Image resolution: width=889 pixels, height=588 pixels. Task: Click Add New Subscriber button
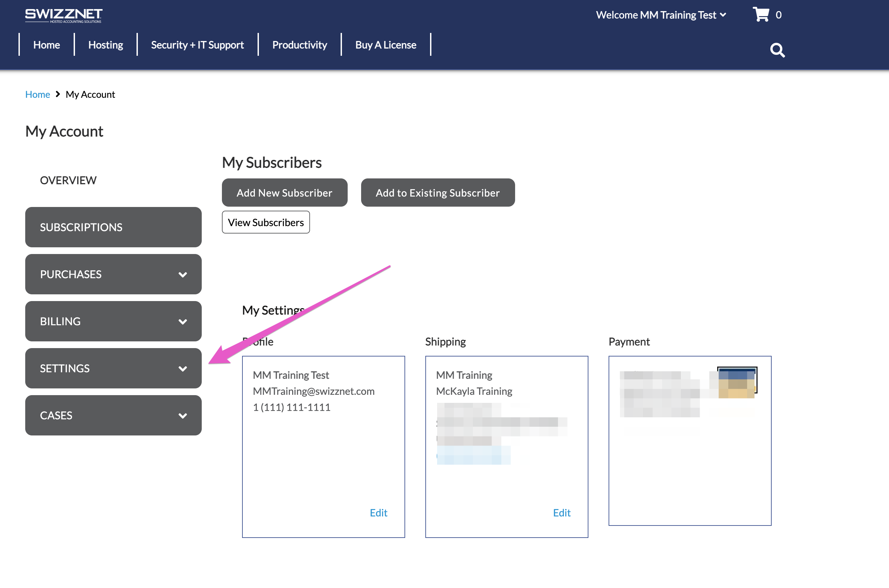point(284,193)
